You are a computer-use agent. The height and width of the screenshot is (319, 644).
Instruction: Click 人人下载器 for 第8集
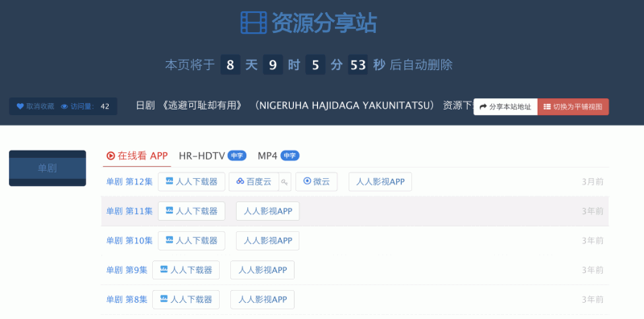[x=186, y=300]
